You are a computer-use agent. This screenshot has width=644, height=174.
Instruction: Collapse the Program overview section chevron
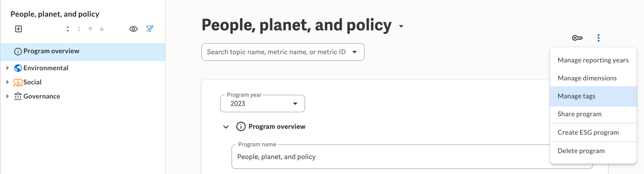[x=226, y=127]
